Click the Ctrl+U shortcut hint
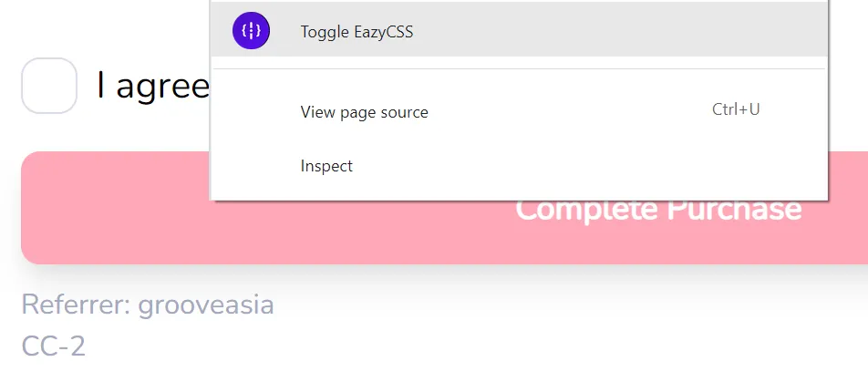Screen dimensions: 868x372 coord(736,109)
